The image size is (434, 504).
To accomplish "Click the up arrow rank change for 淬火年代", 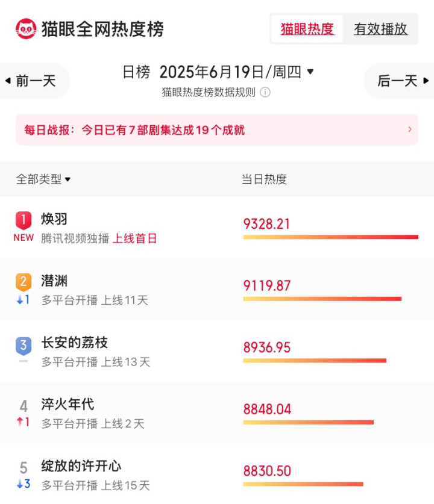I will 23,422.
